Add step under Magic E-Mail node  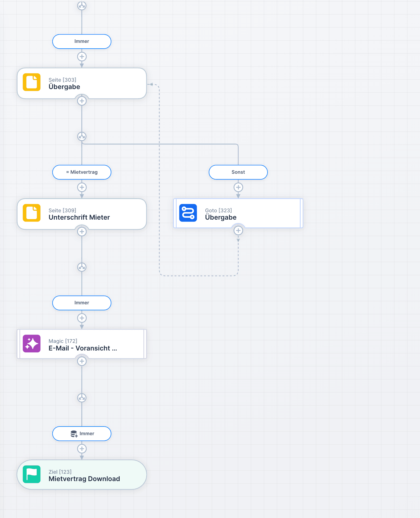pyautogui.click(x=82, y=361)
